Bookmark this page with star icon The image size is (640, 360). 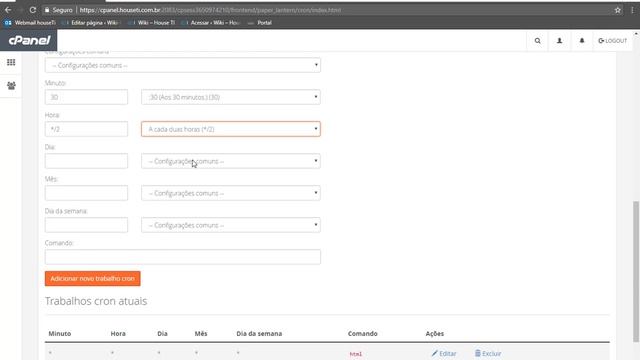coord(618,10)
